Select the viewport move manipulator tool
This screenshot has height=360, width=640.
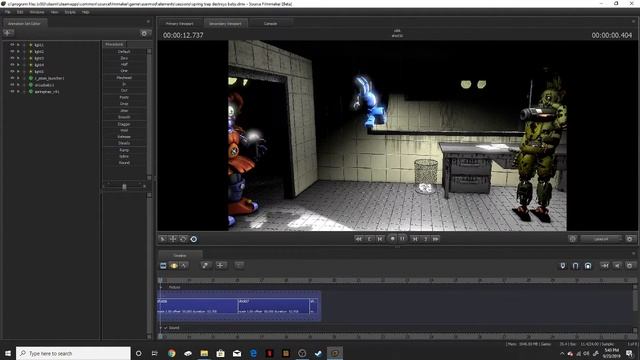tap(173, 239)
